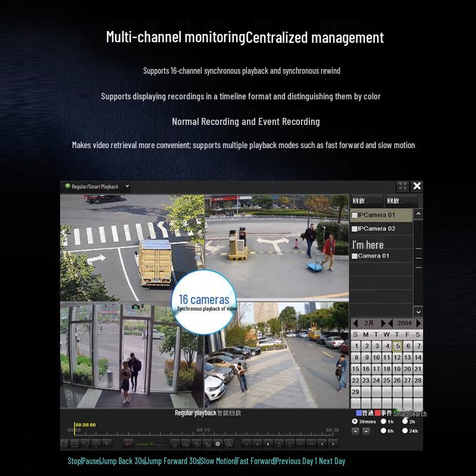Click the first icon in bottom-left toolbar
This screenshot has width=476, height=476.
(x=64, y=444)
